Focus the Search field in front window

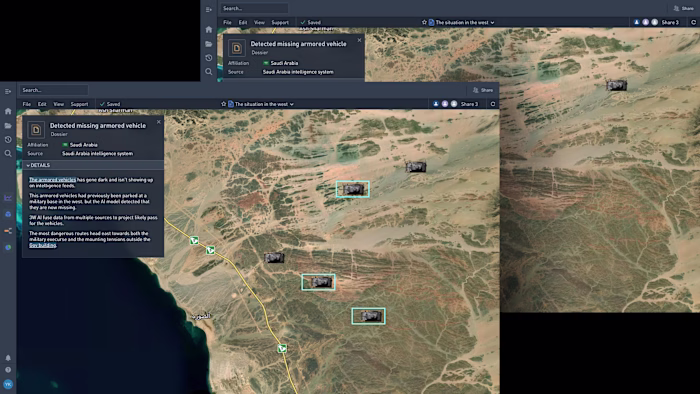(x=54, y=90)
